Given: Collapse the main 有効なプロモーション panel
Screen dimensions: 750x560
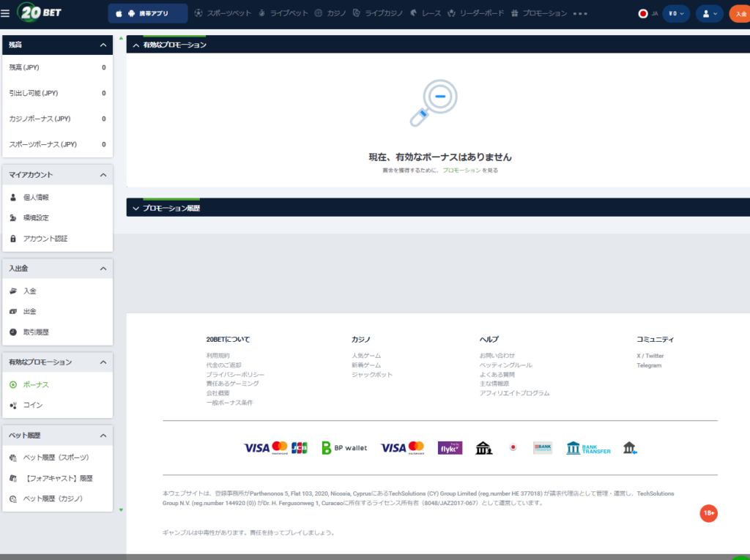Looking at the screenshot, I should tap(135, 45).
